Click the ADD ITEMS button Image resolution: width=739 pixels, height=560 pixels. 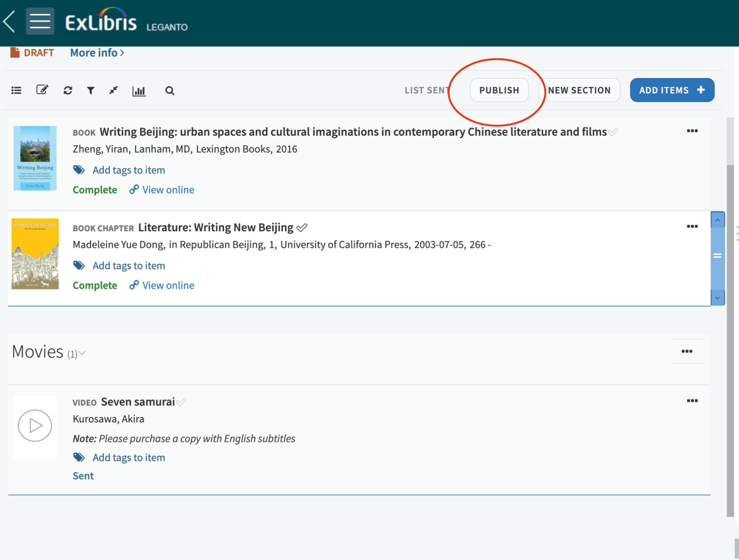(672, 90)
